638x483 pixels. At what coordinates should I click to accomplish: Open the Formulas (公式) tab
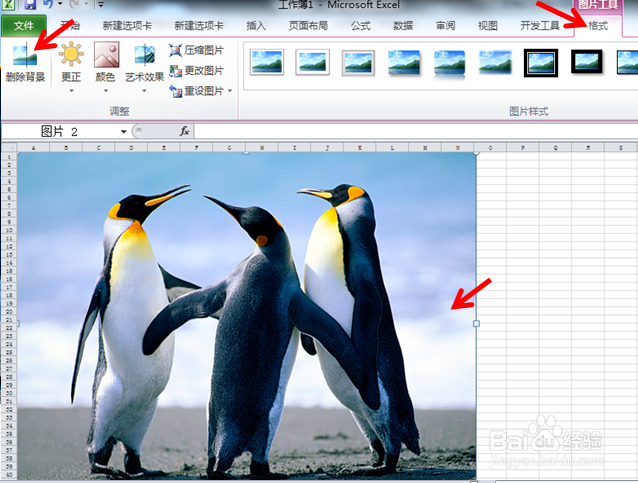361,26
